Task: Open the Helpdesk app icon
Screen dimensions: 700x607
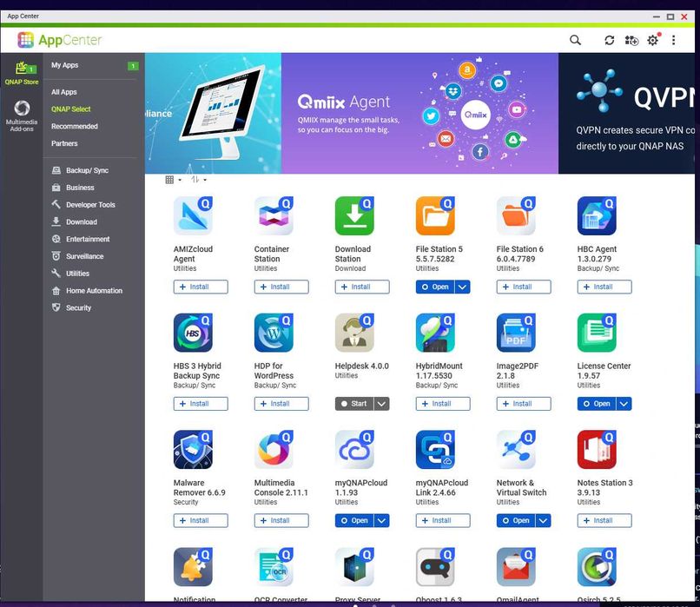Action: 354,333
